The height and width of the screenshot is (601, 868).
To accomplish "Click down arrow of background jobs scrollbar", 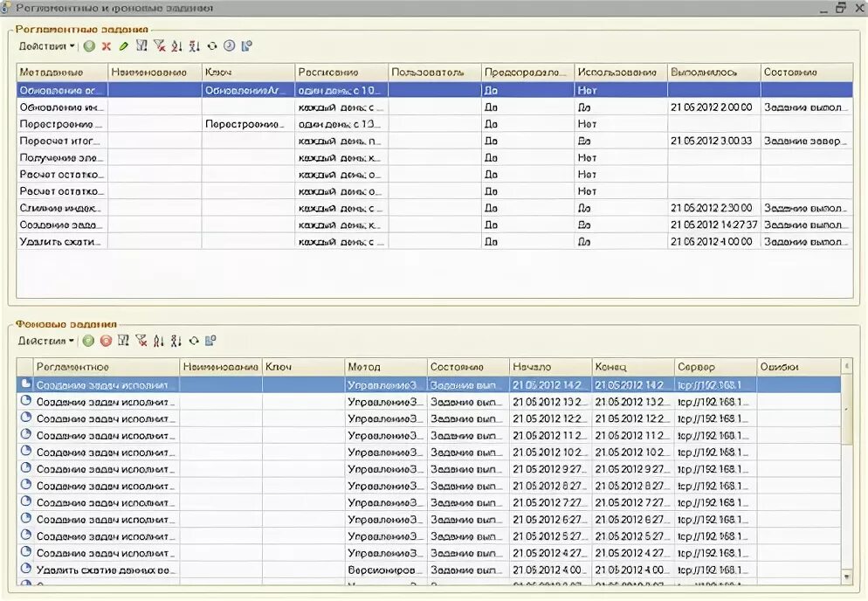I will pos(846,577).
